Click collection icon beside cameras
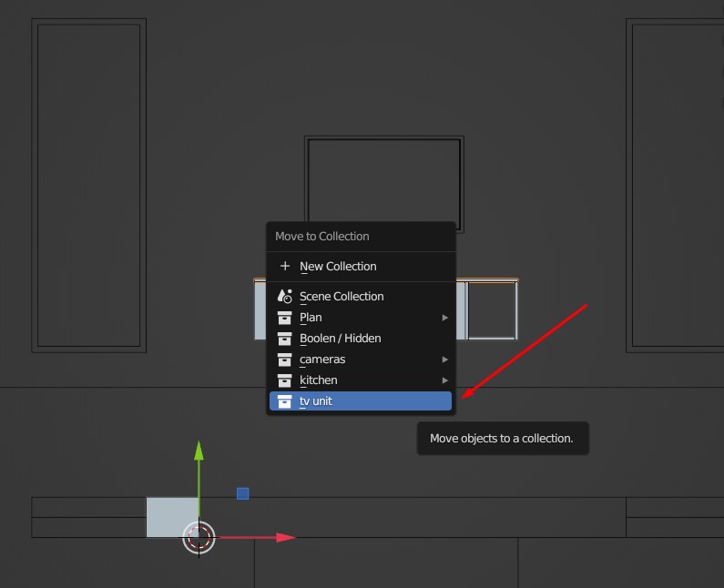Viewport: 724px width, 588px height. [284, 360]
